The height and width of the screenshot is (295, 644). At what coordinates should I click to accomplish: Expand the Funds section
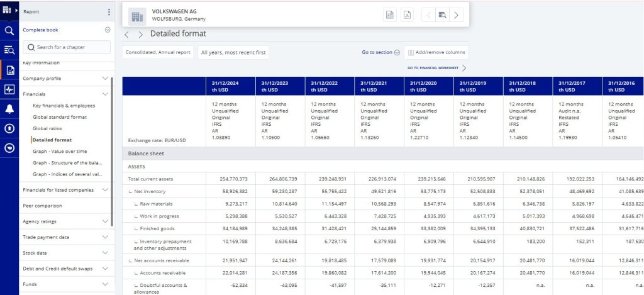[x=105, y=284]
